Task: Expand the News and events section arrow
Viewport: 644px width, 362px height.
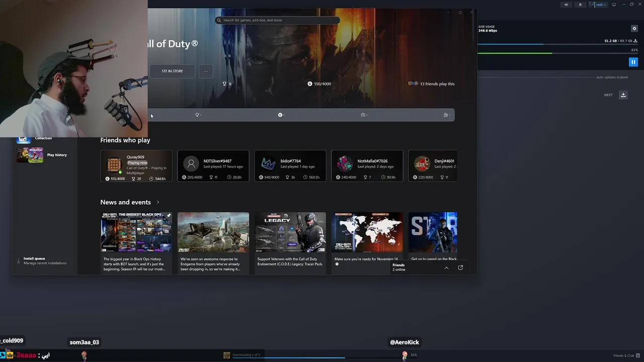Action: point(158,202)
